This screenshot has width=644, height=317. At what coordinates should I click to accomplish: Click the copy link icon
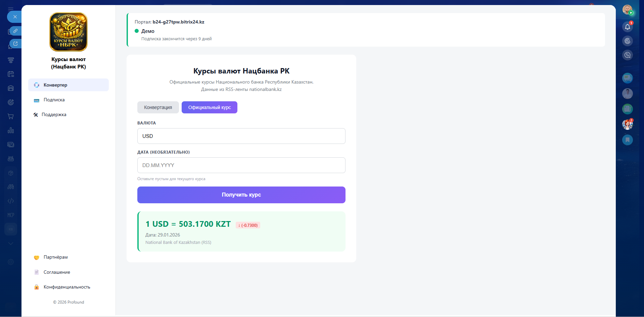coord(15,31)
